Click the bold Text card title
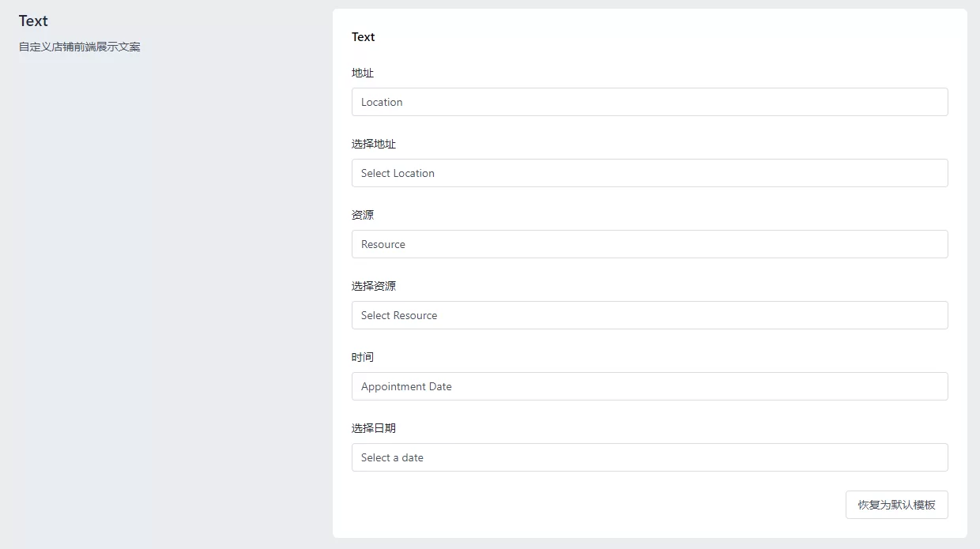Screen dimensions: 980x549 (364, 37)
